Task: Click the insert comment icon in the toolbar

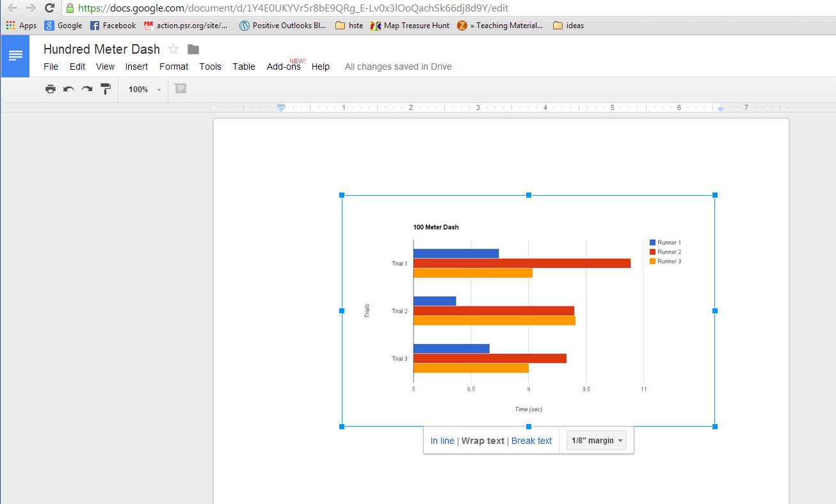Action: [181, 88]
